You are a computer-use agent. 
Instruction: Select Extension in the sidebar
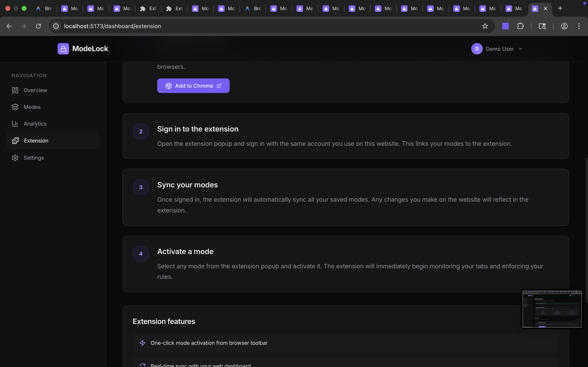(36, 141)
